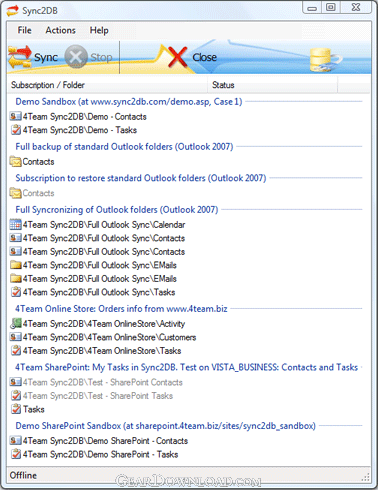Minimize the Sync2DB window
The height and width of the screenshot is (490, 378).
pos(312,8)
